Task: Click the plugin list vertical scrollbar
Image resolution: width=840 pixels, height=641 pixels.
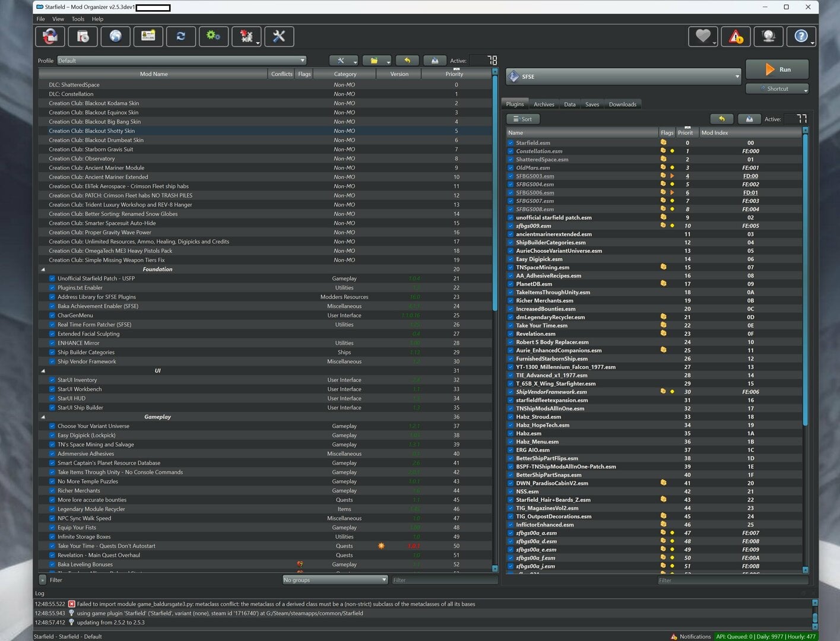Action: coord(806,279)
